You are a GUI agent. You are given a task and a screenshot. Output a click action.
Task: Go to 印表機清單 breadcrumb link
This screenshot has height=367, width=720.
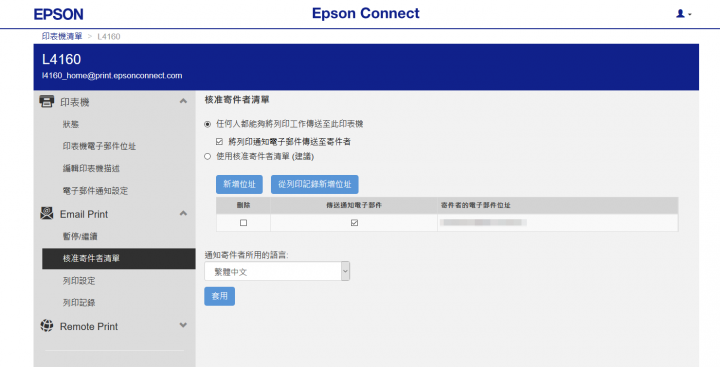pos(62,36)
